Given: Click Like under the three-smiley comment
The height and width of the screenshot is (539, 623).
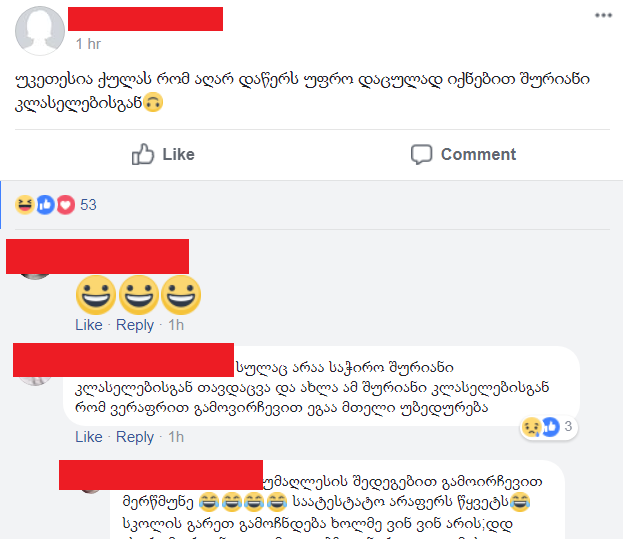Looking at the screenshot, I should (x=89, y=325).
